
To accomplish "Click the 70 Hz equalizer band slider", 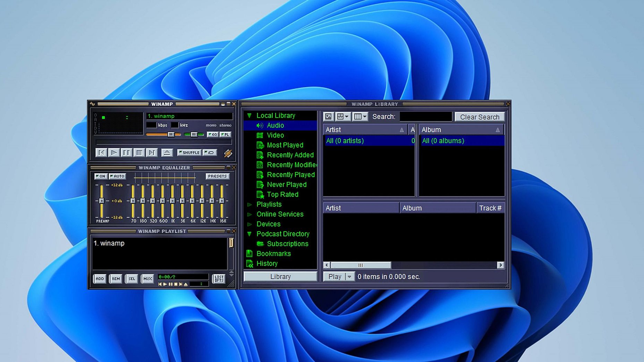I will click(133, 201).
